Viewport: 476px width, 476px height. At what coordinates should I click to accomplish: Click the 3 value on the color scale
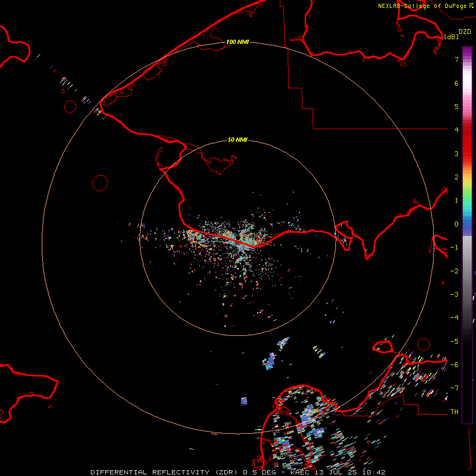(x=456, y=153)
